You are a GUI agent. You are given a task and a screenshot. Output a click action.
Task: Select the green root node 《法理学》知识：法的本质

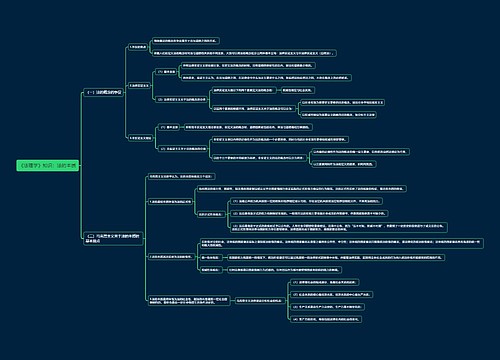[x=47, y=165]
